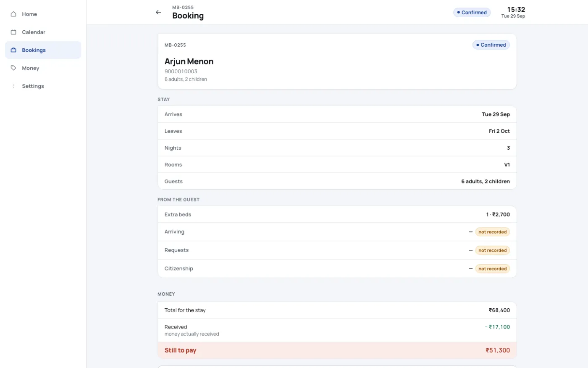Click the money actually received note

[192, 334]
